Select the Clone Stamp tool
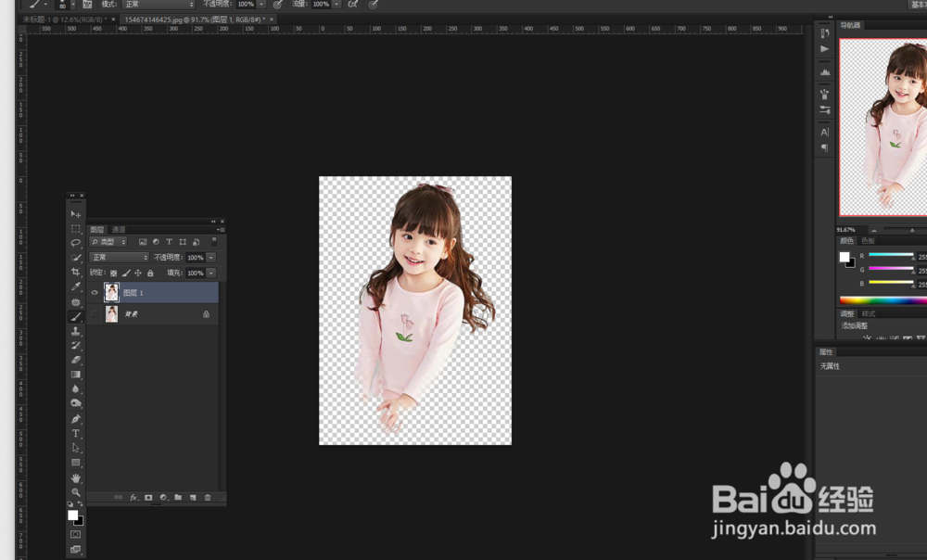The image size is (927, 560). point(76,331)
